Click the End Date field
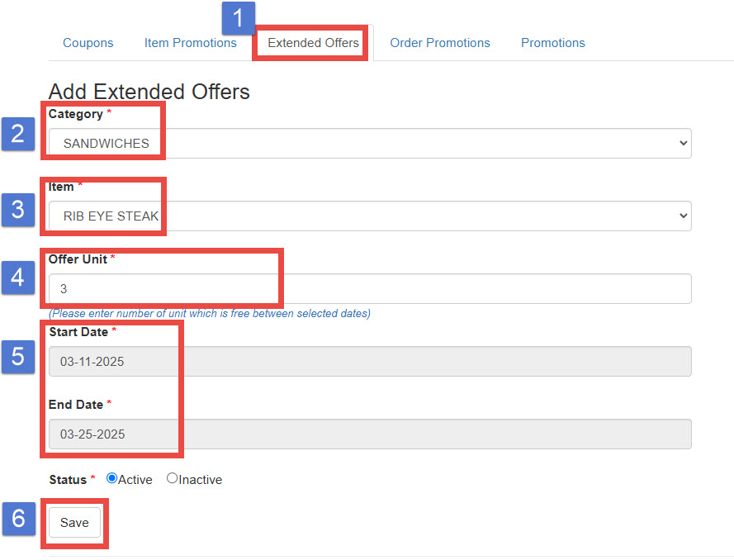Image resolution: width=734 pixels, height=560 pixels. 370,434
